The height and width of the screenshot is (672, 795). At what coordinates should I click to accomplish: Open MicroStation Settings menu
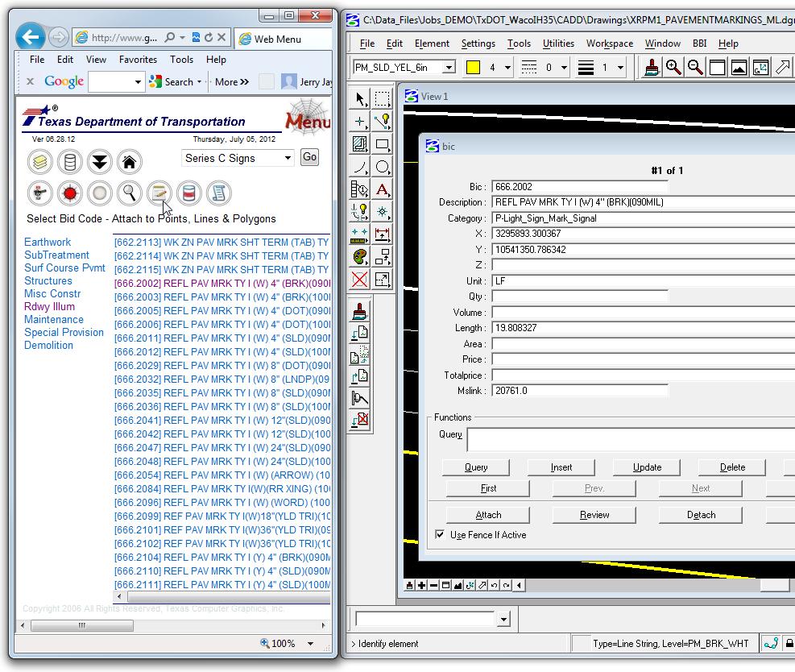pos(478,44)
